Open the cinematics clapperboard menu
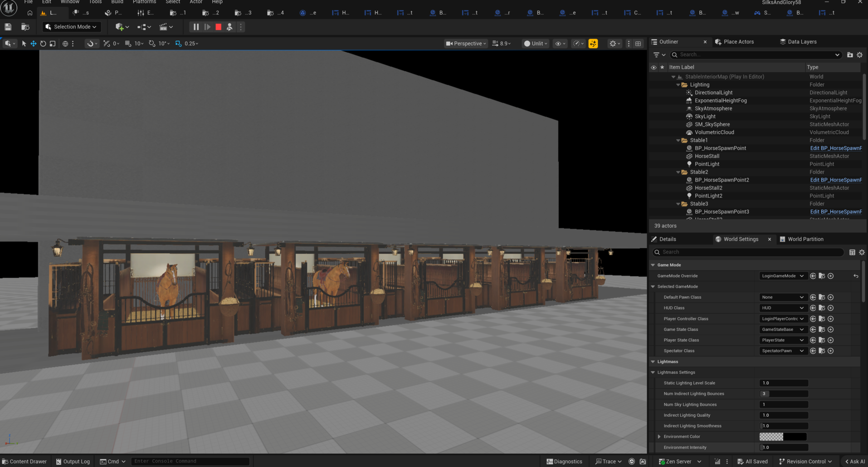 (166, 27)
